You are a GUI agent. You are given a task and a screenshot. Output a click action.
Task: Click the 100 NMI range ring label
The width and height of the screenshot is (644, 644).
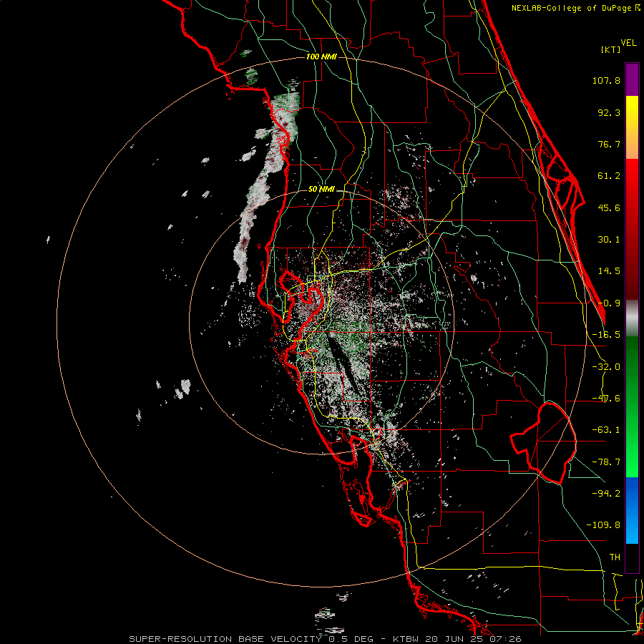(x=321, y=57)
